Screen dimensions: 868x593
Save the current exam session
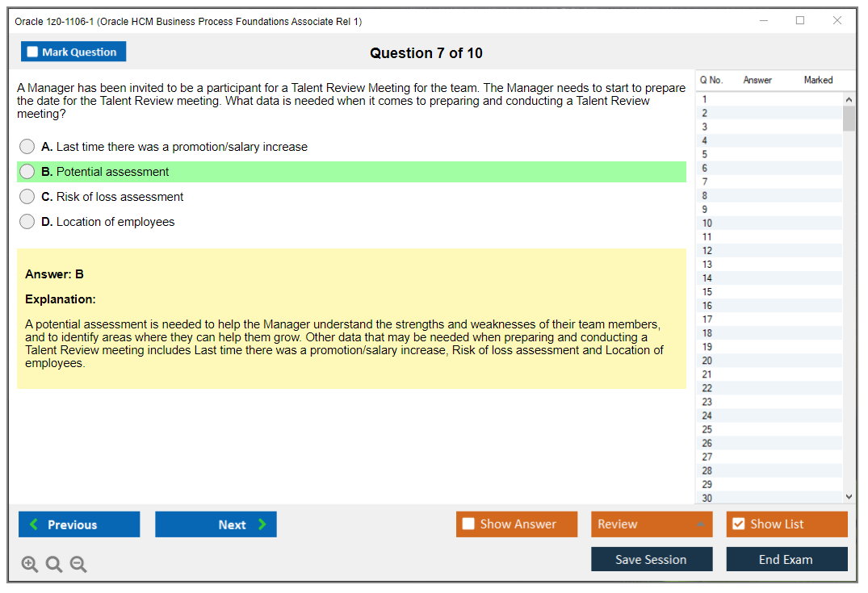(652, 559)
